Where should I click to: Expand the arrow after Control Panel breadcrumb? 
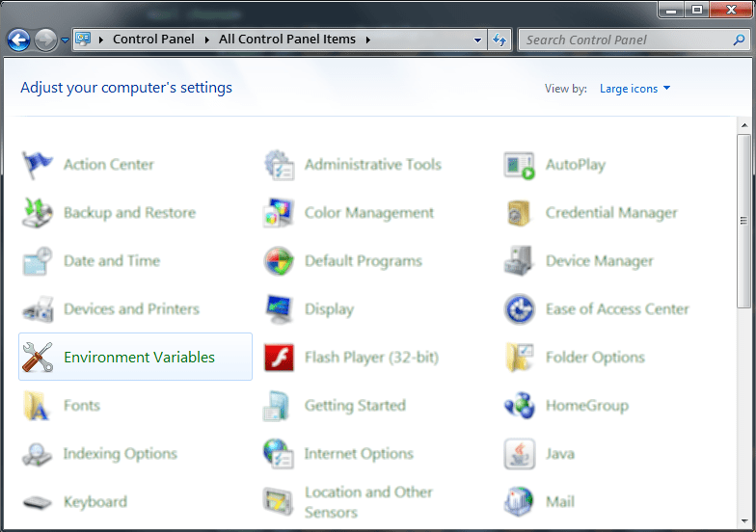206,40
